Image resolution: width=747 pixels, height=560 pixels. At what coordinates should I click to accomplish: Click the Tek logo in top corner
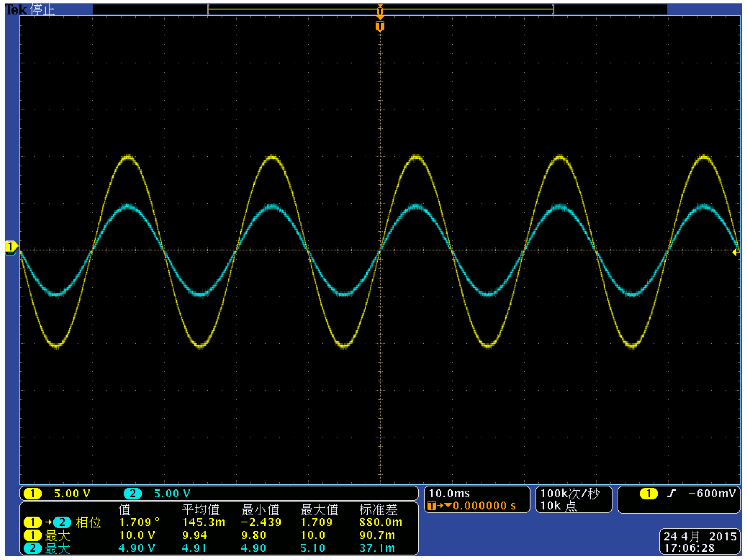[16, 10]
